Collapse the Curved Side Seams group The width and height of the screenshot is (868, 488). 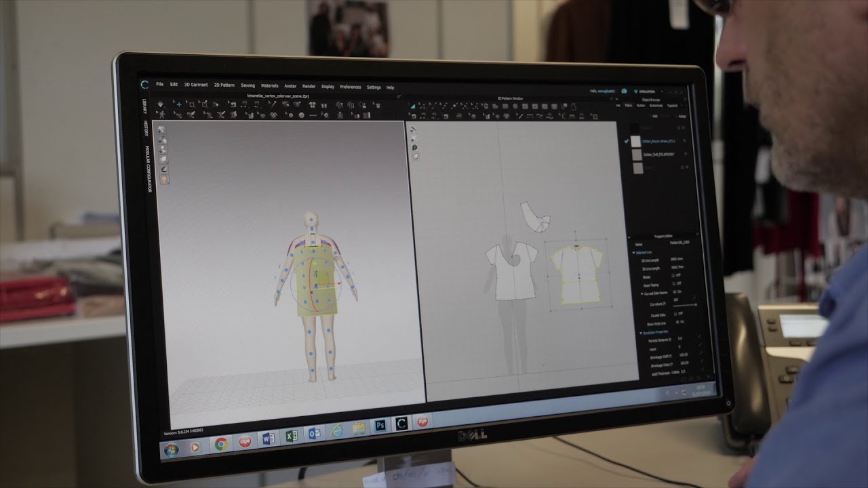click(x=642, y=293)
